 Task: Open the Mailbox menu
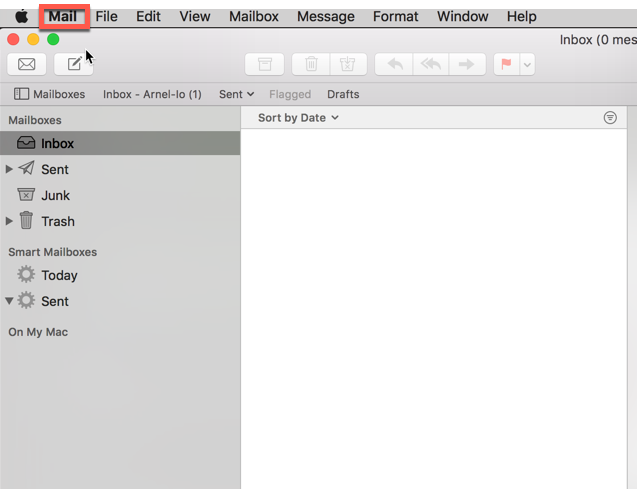[x=254, y=17]
